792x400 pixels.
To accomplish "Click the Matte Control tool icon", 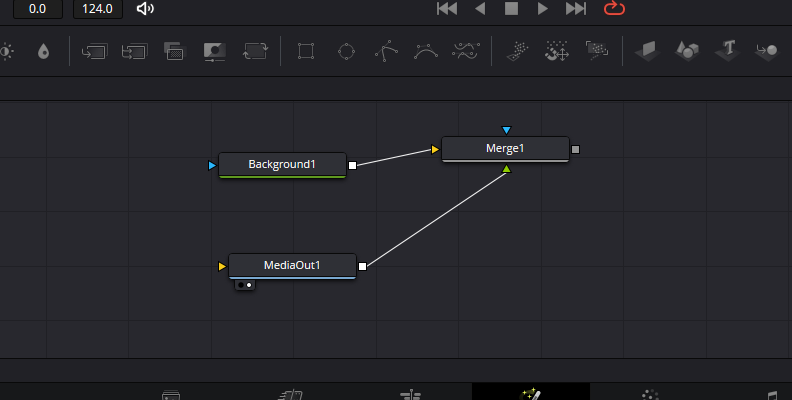I will click(x=214, y=50).
